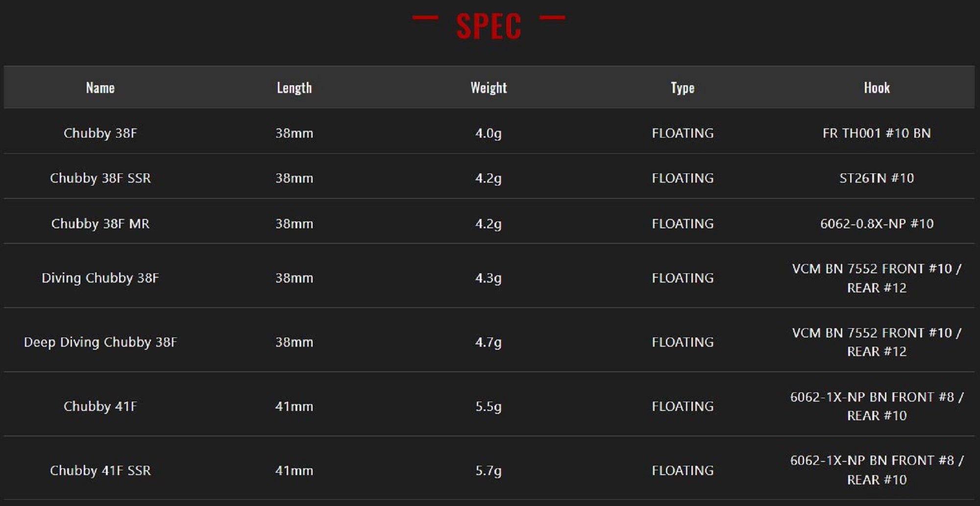Click the Diving Chubby 38F name cell
The width and height of the screenshot is (980, 506).
tap(100, 278)
